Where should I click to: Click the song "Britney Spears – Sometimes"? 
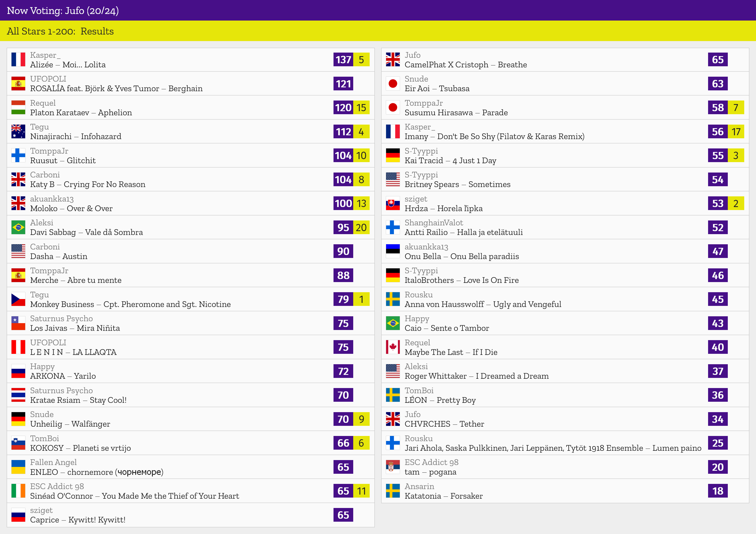click(458, 184)
